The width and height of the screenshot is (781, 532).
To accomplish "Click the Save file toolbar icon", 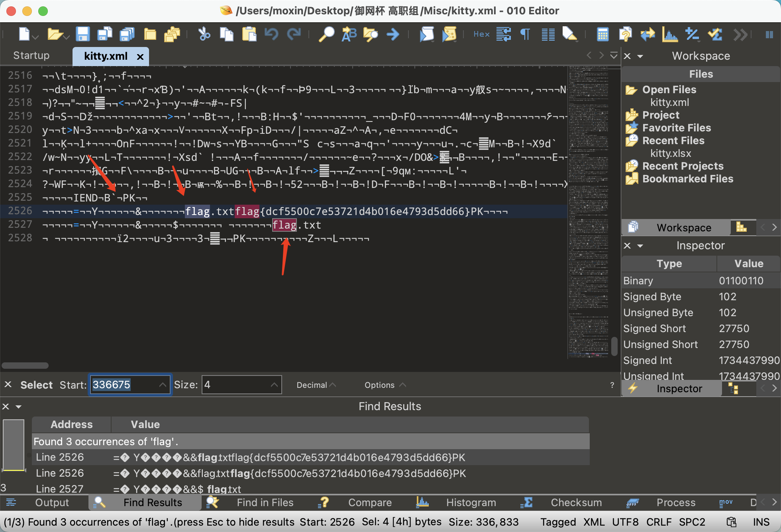I will click(x=82, y=35).
